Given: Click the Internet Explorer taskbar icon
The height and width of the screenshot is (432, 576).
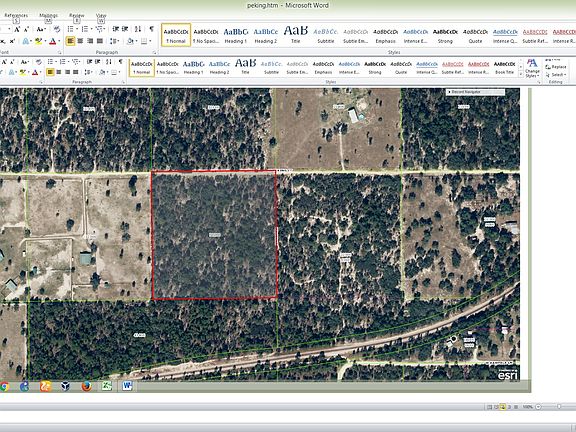Looking at the screenshot, I should click(x=24, y=386).
